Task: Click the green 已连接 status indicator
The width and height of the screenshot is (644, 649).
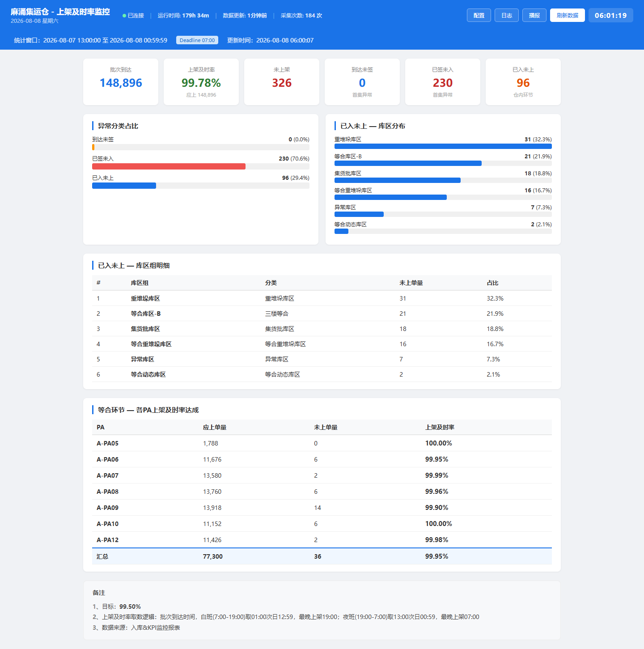Action: [133, 16]
